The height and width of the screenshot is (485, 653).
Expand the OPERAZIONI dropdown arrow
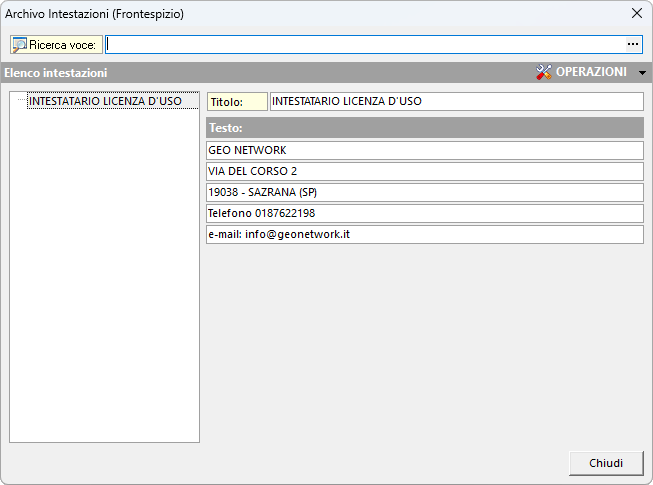click(642, 73)
